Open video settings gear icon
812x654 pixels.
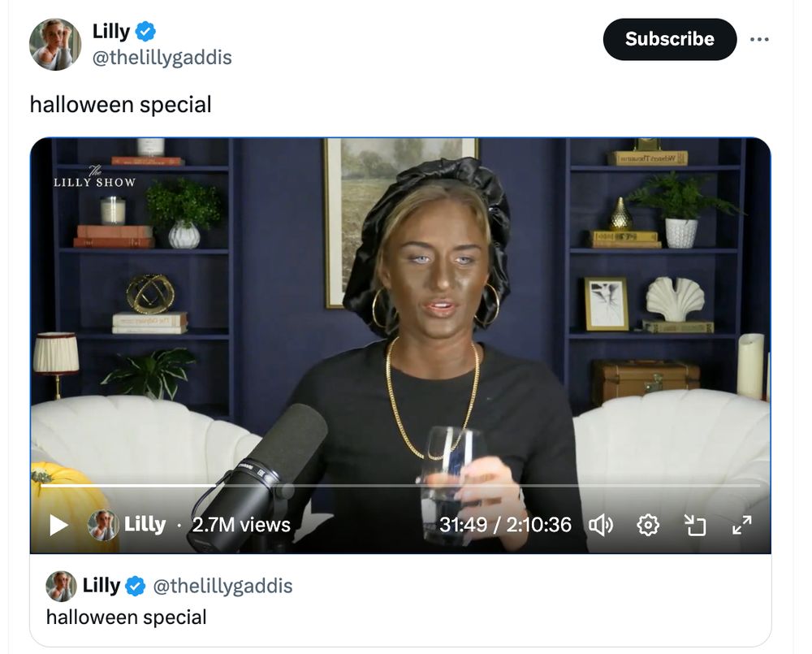pos(647,526)
